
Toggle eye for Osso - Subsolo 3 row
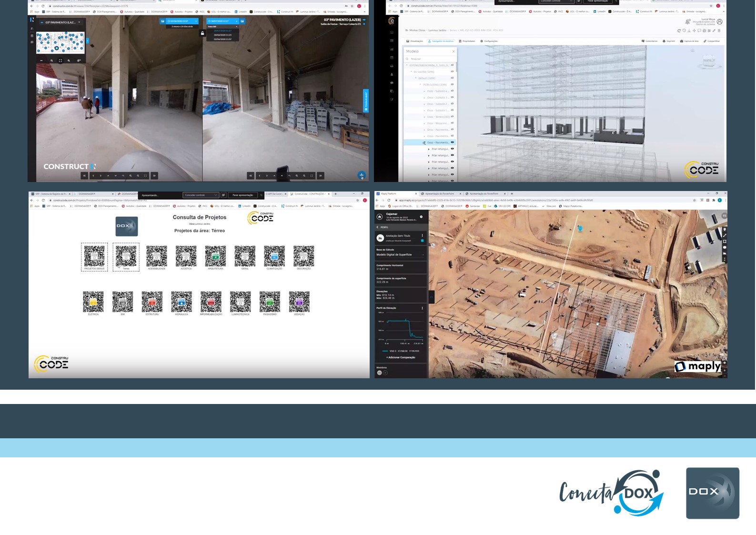452,97
